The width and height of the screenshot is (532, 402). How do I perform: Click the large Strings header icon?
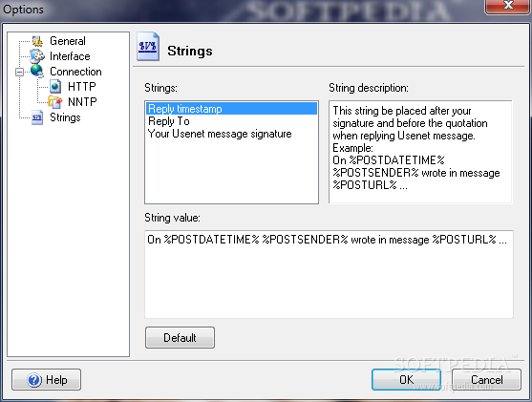(x=148, y=47)
